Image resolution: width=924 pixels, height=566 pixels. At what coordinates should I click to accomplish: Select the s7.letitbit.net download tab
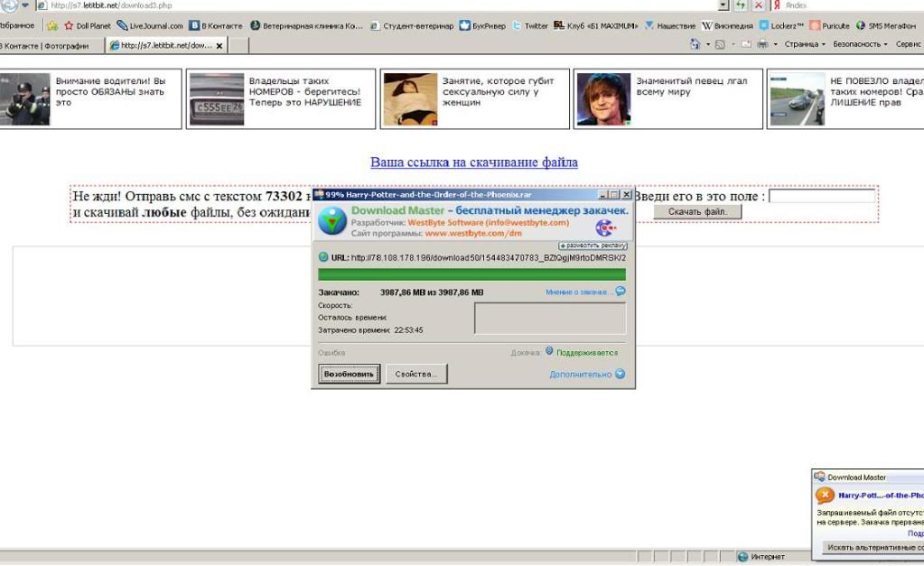[167, 45]
